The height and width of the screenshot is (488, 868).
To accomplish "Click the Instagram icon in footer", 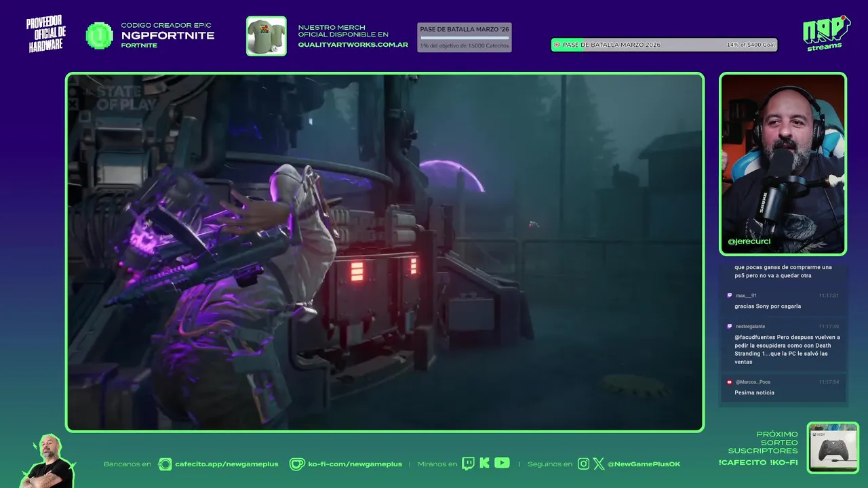I will pyautogui.click(x=583, y=464).
